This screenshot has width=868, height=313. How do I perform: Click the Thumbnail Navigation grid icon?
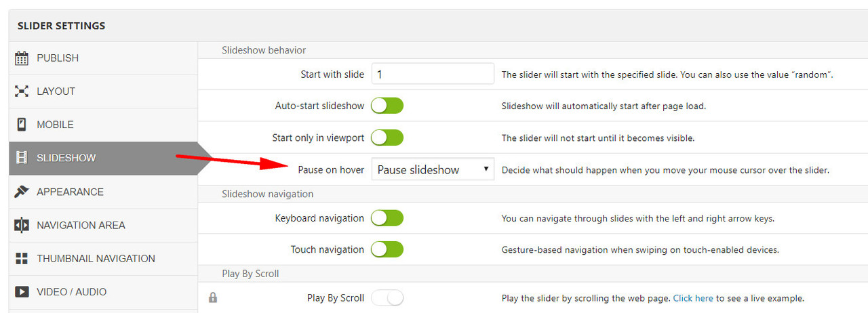[22, 258]
